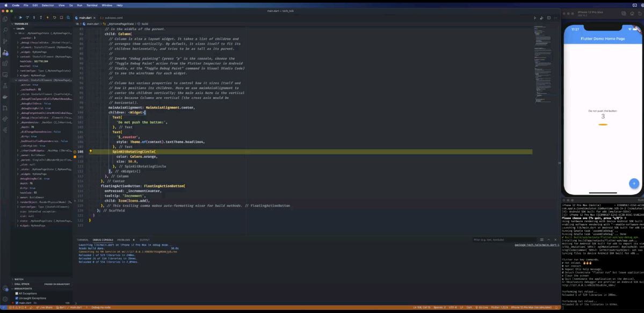This screenshot has width=644, height=313.
Task: Click the Restart debug session icon
Action: (x=54, y=18)
